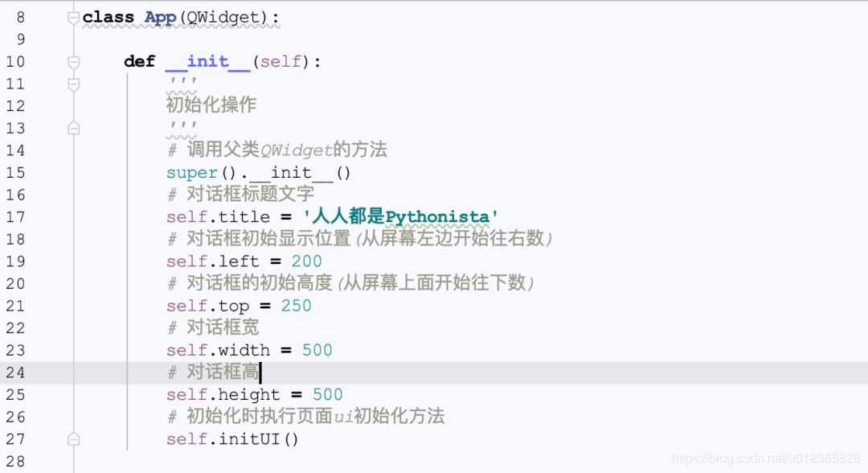Click the App class name
The height and width of the screenshot is (473, 868).
[x=160, y=17]
